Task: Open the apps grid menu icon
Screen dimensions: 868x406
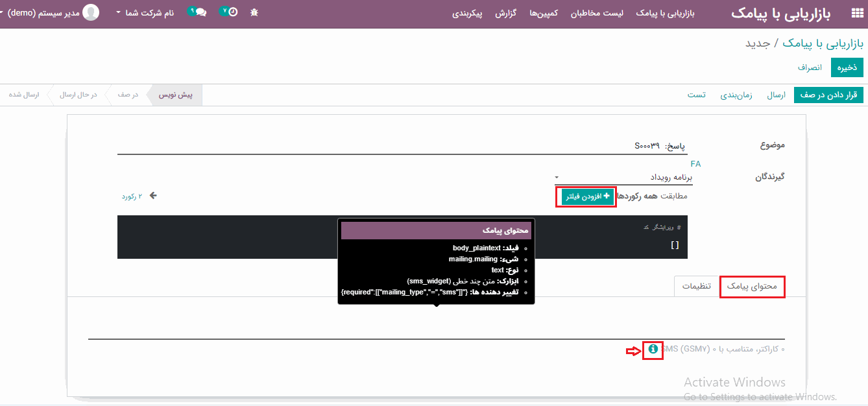Action: [856, 14]
